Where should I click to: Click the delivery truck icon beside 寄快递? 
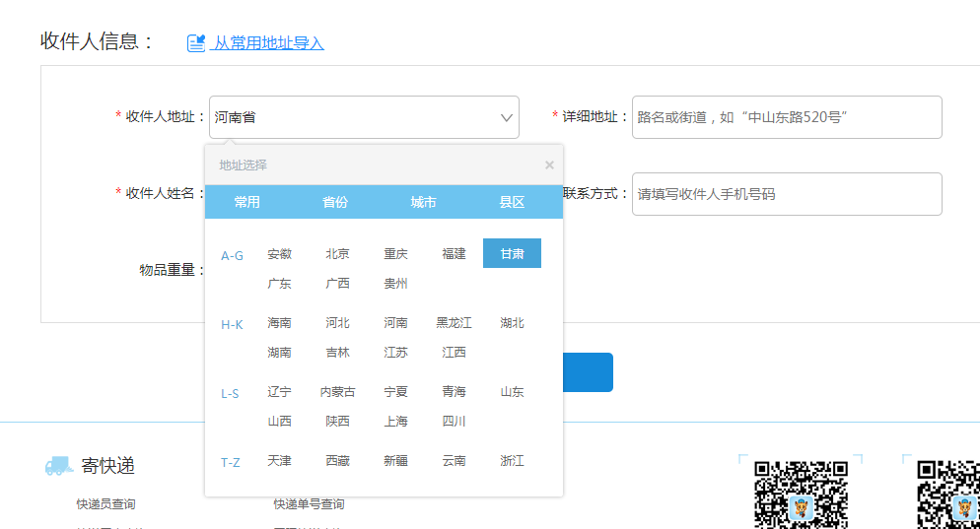pos(59,466)
